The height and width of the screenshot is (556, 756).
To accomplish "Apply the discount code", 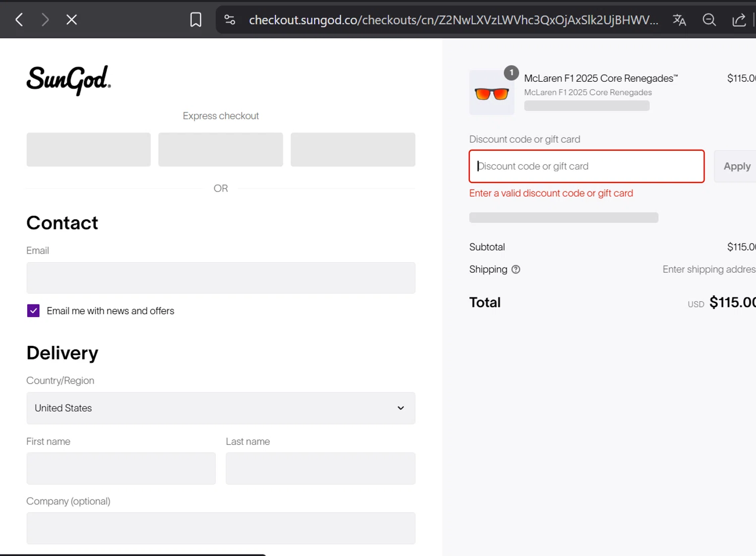I will pos(736,166).
